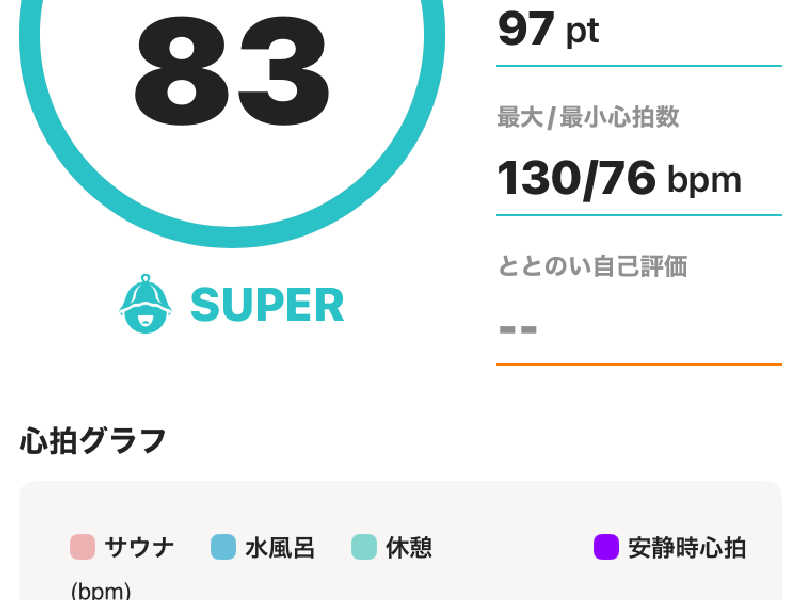Toggle the サウナ series label in legend

click(x=139, y=547)
